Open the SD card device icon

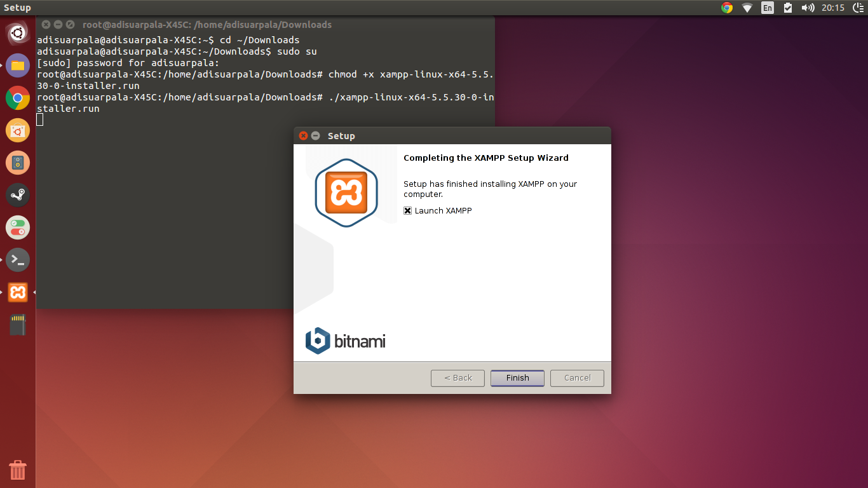pos(18,325)
